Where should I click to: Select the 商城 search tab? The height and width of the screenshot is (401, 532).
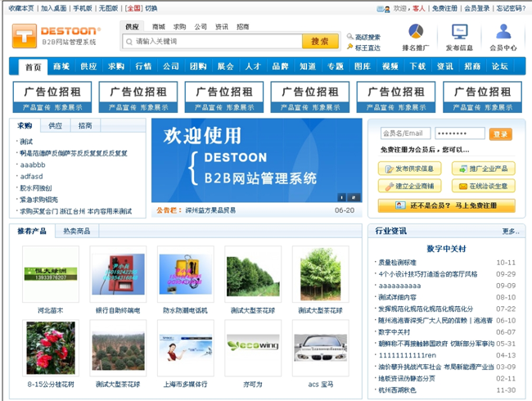click(x=159, y=27)
